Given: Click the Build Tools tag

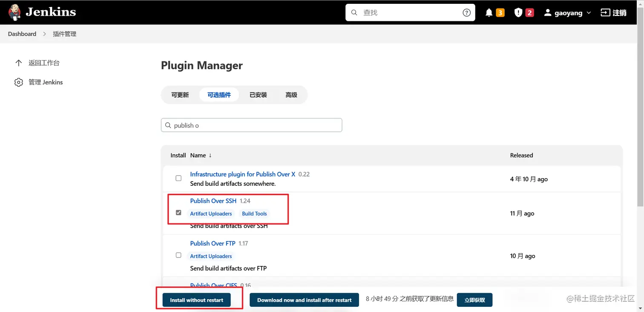Looking at the screenshot, I should (254, 214).
